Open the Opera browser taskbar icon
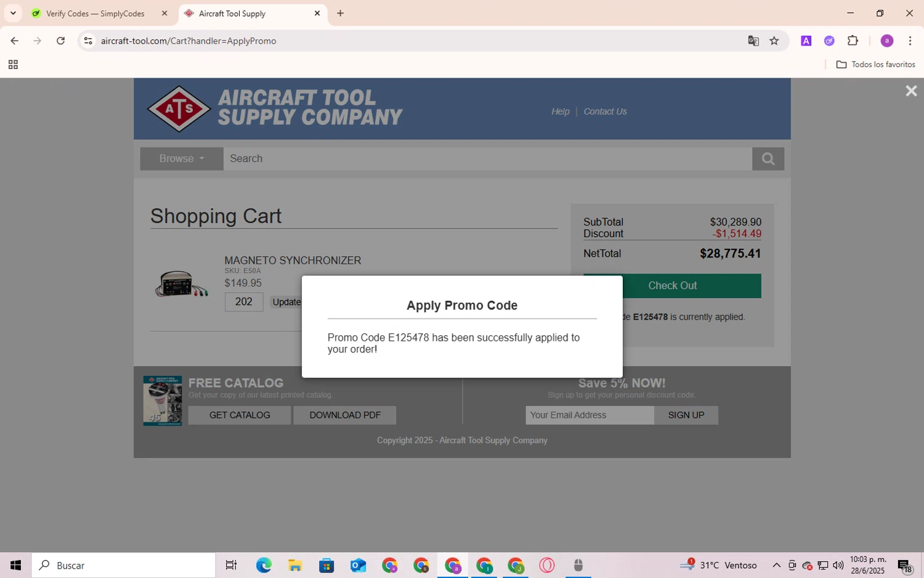Viewport: 924px width, 578px height. click(547, 565)
